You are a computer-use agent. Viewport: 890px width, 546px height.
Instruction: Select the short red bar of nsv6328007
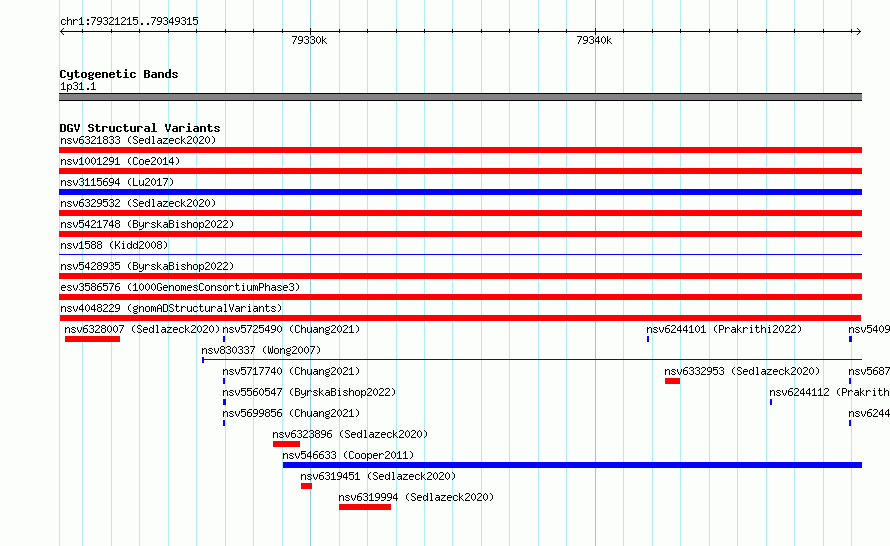pyautogui.click(x=93, y=339)
